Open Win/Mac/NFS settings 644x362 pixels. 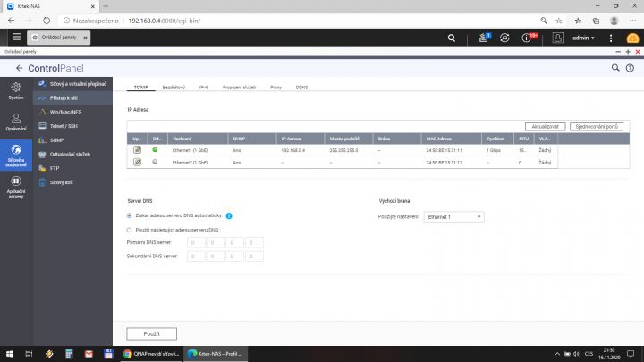pos(72,112)
